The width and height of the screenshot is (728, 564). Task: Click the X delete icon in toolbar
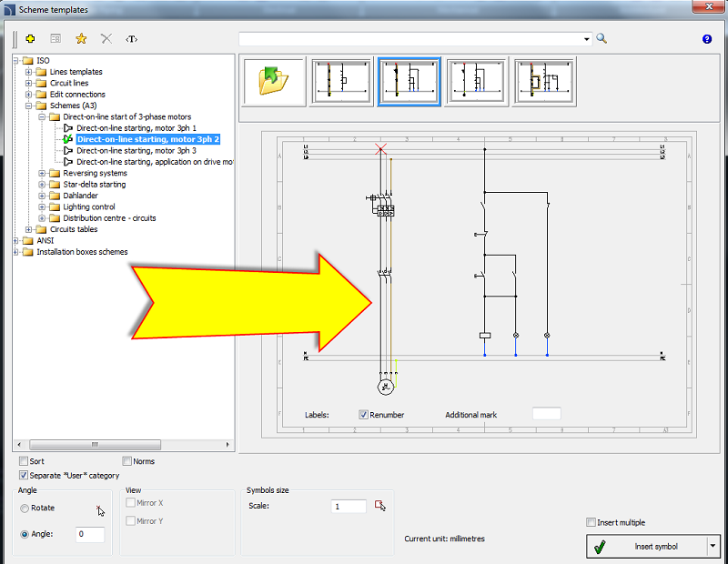click(106, 39)
